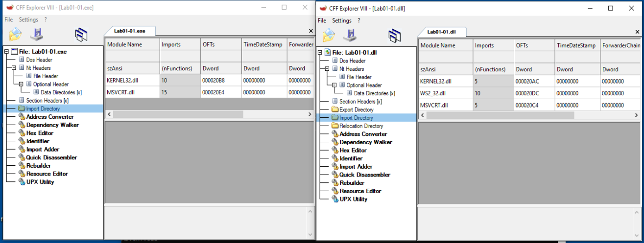Open Dependency Walker in Lab01-01.exe tree
Image resolution: width=644 pixels, height=243 pixels.
[52, 125]
